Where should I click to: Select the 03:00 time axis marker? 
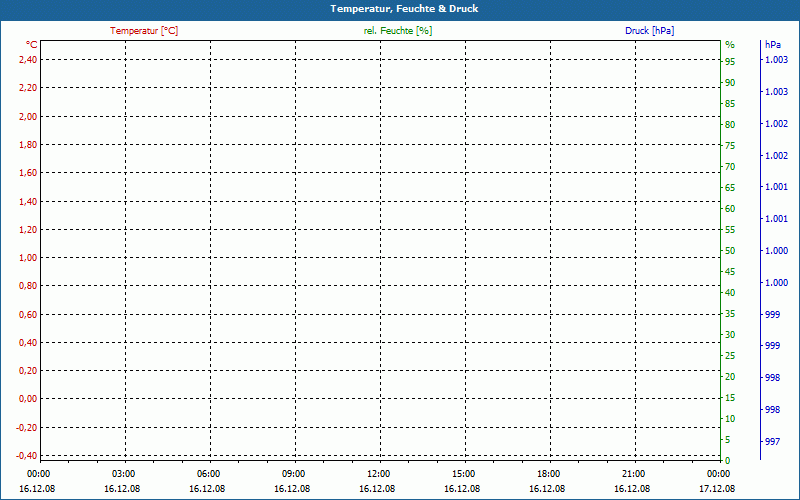click(x=123, y=474)
